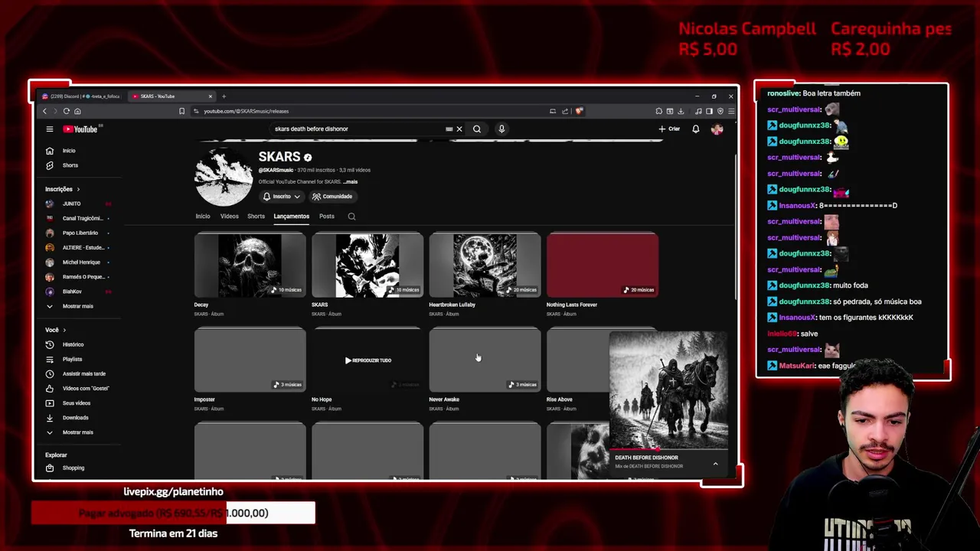This screenshot has height=551, width=980.
Task: Open Nothing Lasts Forever album thumbnail
Action: tap(603, 266)
